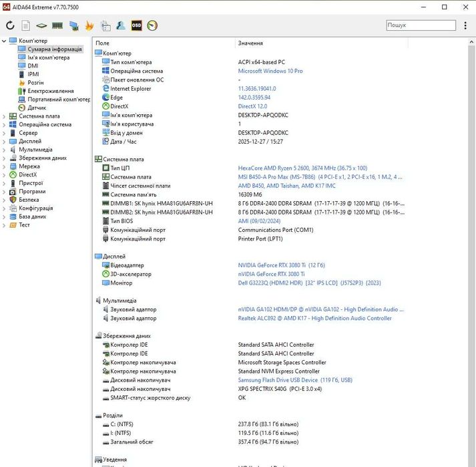Click the user silhouette icon in toolbar
476x467 pixels.
121,25
